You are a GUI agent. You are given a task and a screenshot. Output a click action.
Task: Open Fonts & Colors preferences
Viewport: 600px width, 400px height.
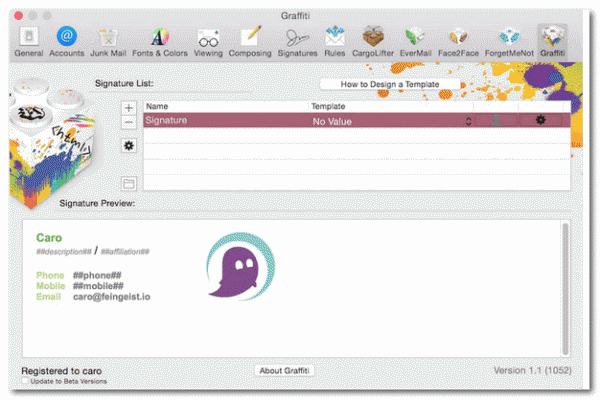(160, 42)
